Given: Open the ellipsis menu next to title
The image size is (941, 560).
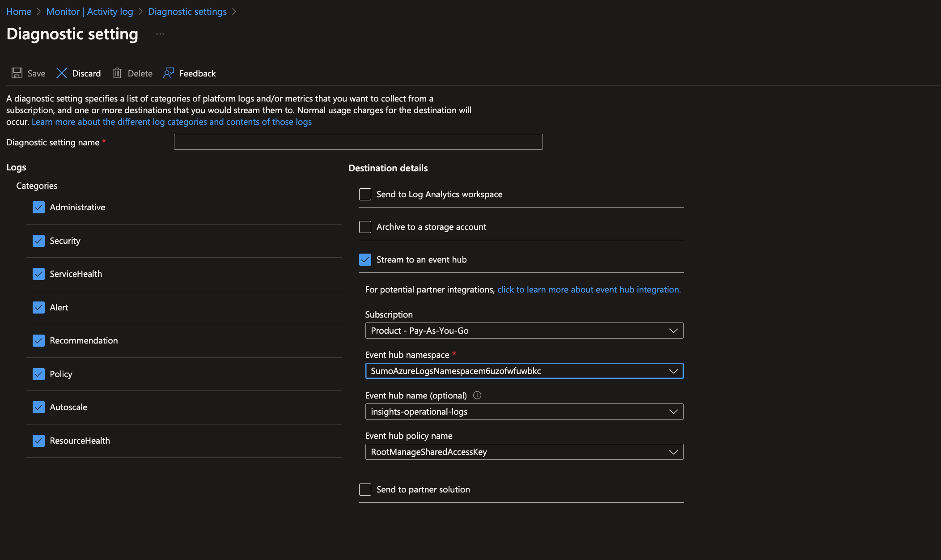Looking at the screenshot, I should click(160, 34).
